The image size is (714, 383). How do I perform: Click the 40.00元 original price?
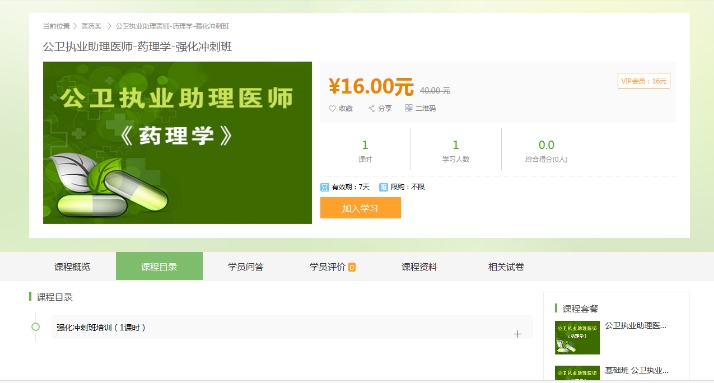pos(435,91)
